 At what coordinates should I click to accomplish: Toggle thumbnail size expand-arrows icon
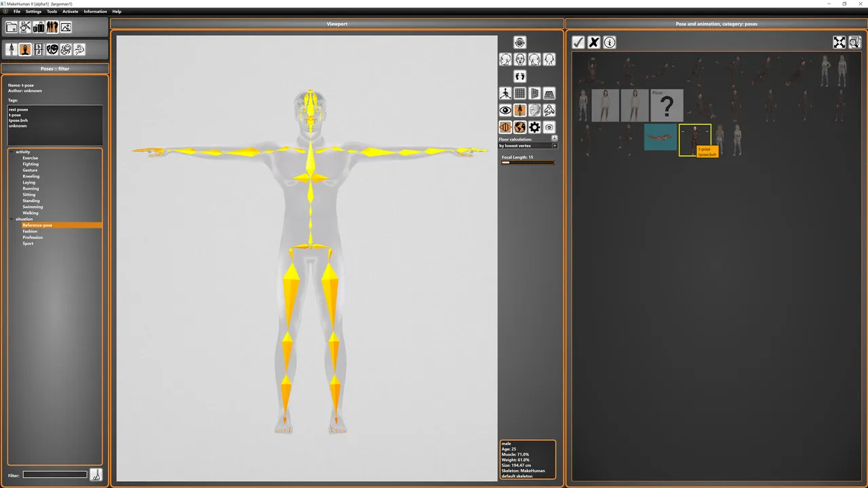click(840, 42)
